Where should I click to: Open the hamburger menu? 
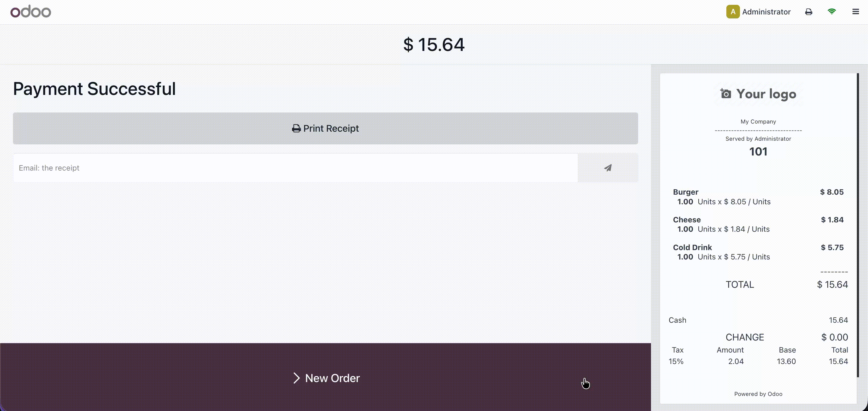[856, 12]
